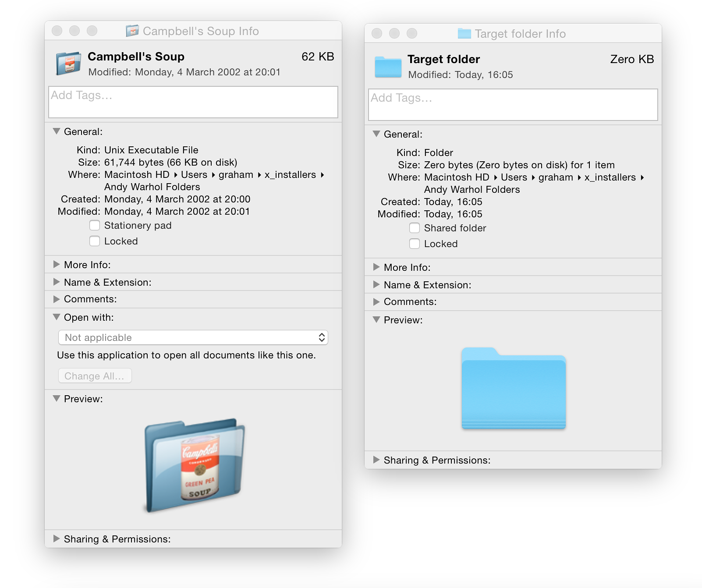Viewport: 702px width, 588px height.
Task: Close the Target folder Info window
Action: coord(377,33)
